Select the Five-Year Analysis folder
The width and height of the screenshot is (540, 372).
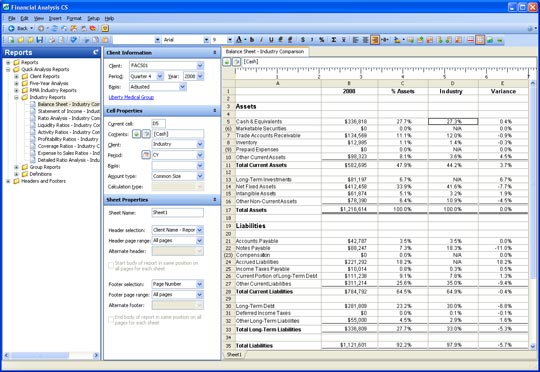49,83
